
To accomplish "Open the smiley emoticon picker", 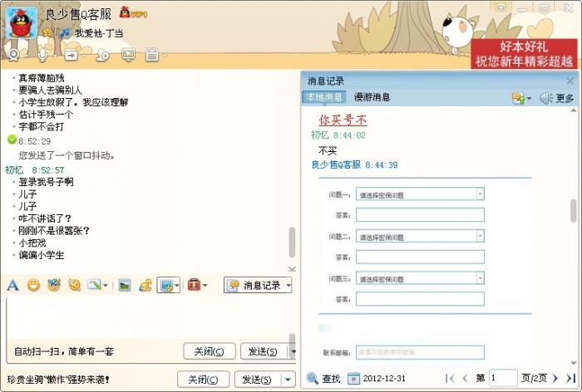I will 33,285.
